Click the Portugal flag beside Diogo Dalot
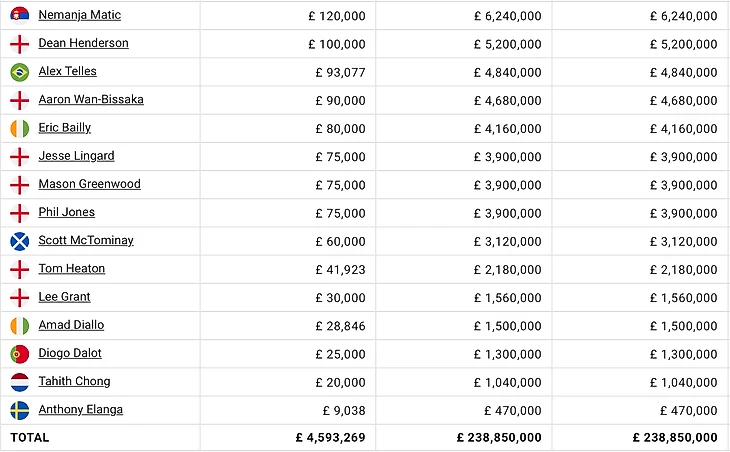Image resolution: width=730 pixels, height=452 pixels. point(19,354)
